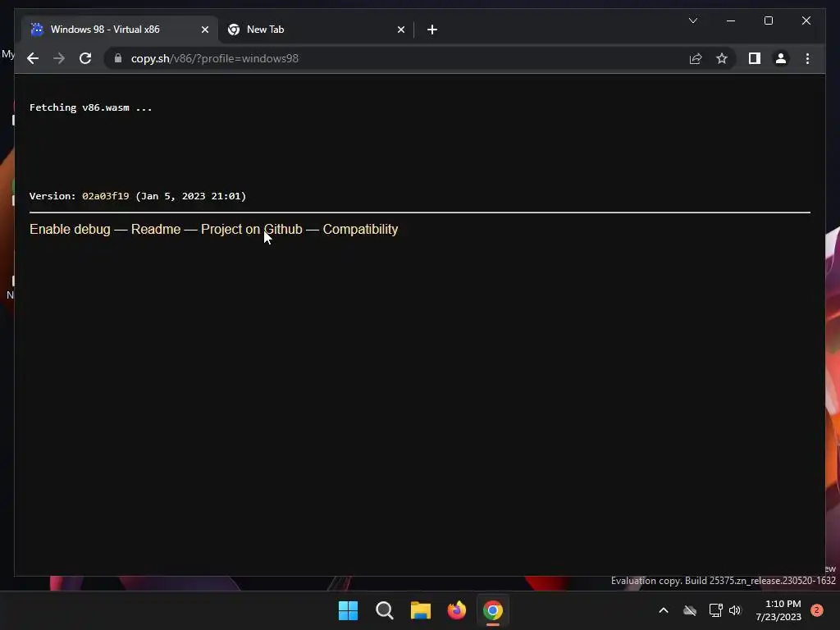Click the Chrome taskbar icon
The width and height of the screenshot is (840, 630).
click(x=493, y=610)
